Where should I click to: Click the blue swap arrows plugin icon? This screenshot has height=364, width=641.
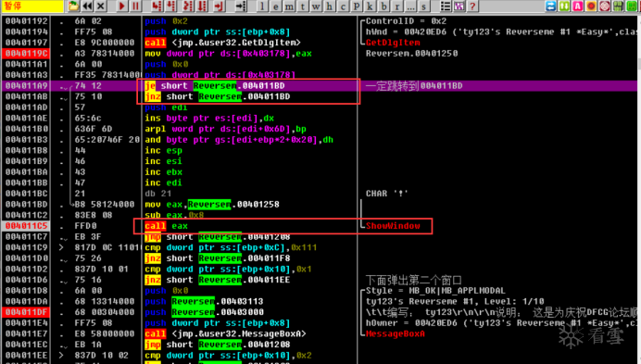(x=550, y=6)
